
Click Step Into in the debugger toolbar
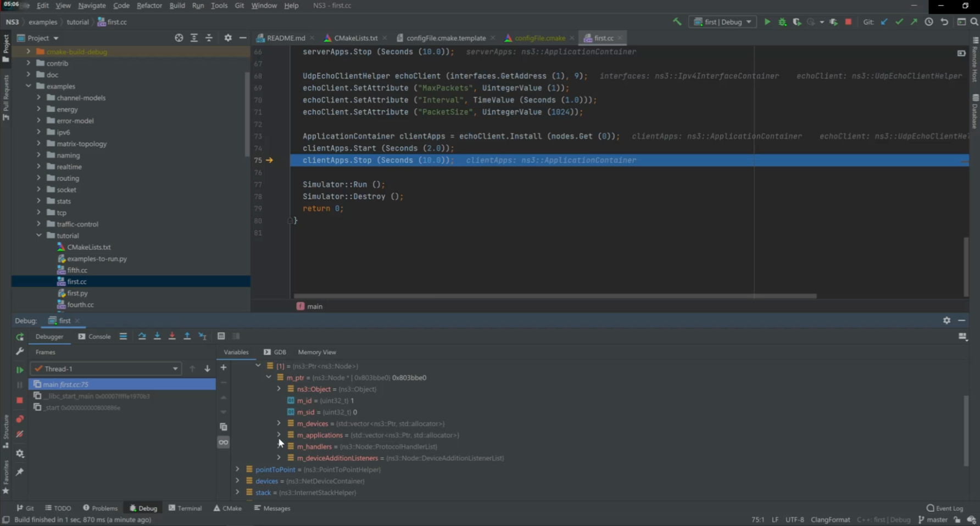157,336
